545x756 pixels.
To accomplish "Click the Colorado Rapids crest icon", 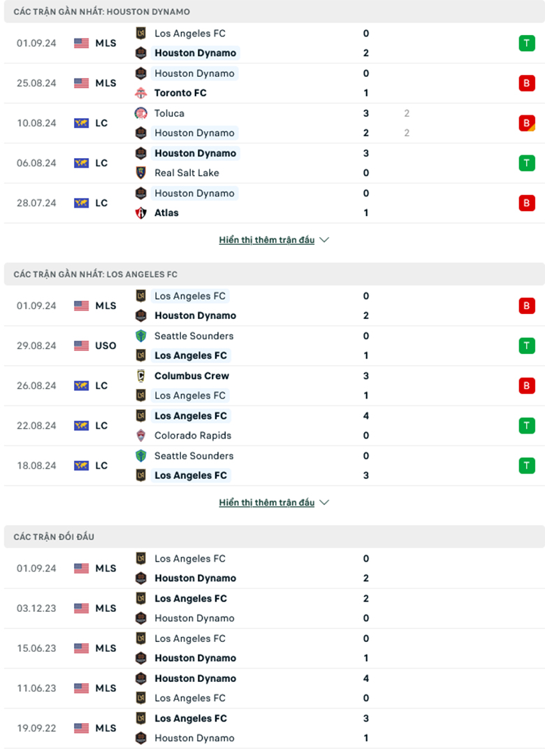I will click(x=140, y=435).
